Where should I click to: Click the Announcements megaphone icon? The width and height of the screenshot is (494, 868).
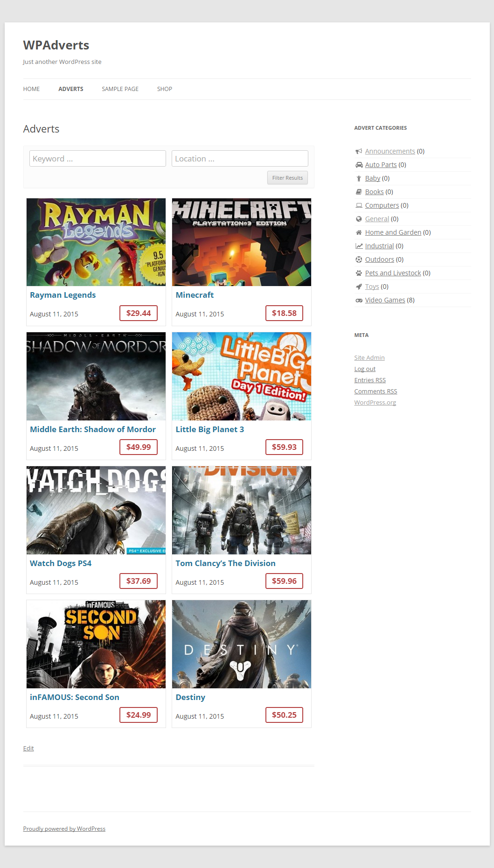pos(359,151)
